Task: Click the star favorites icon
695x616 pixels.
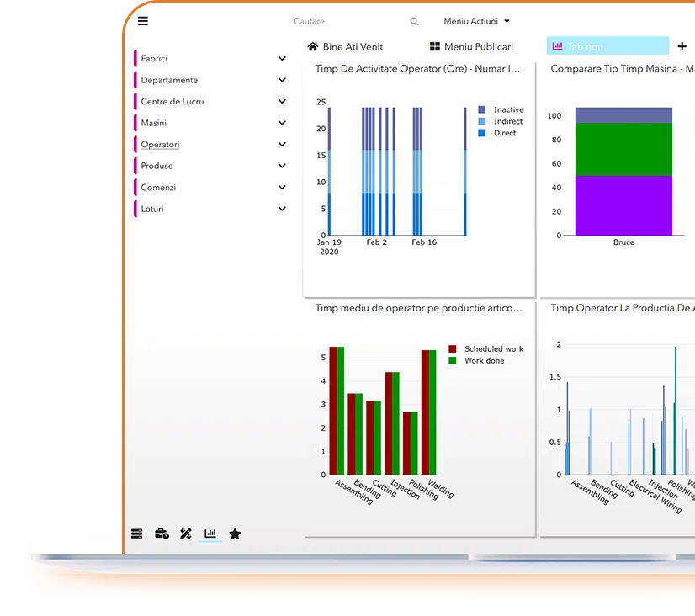Action: (235, 534)
